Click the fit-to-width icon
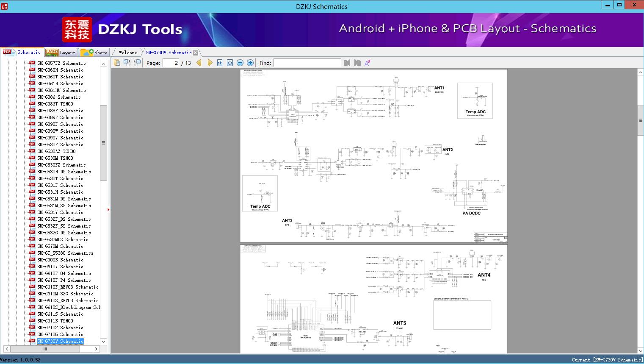 [220, 63]
